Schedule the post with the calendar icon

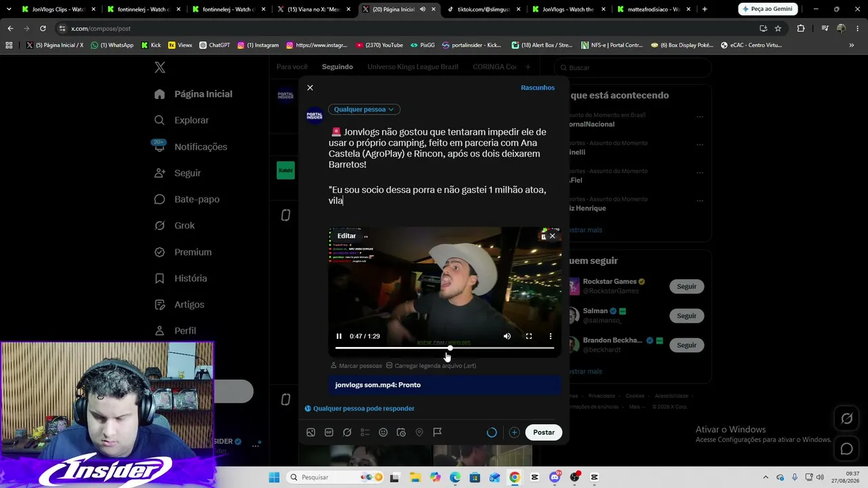pos(401,432)
